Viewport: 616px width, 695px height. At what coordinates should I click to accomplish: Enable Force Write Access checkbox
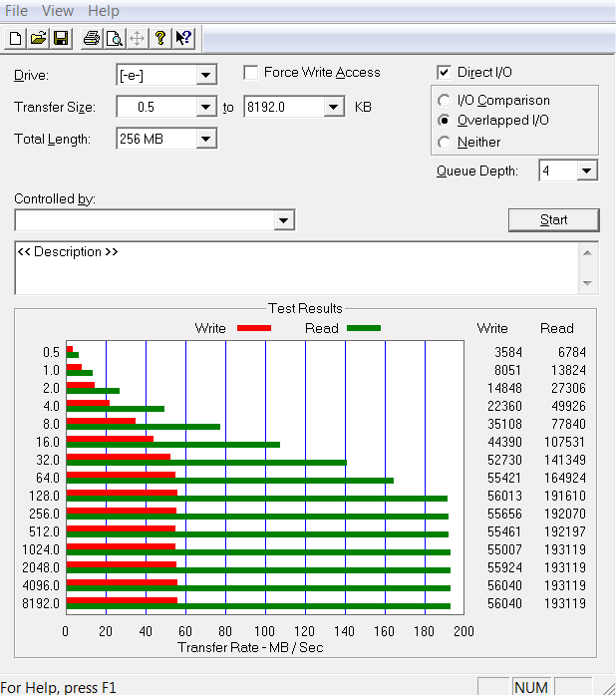pyautogui.click(x=251, y=73)
